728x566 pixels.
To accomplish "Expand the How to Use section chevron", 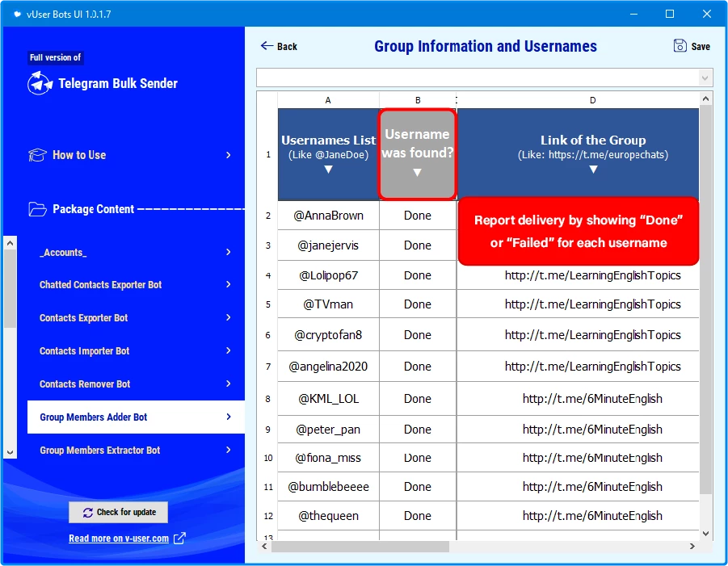I will click(229, 155).
